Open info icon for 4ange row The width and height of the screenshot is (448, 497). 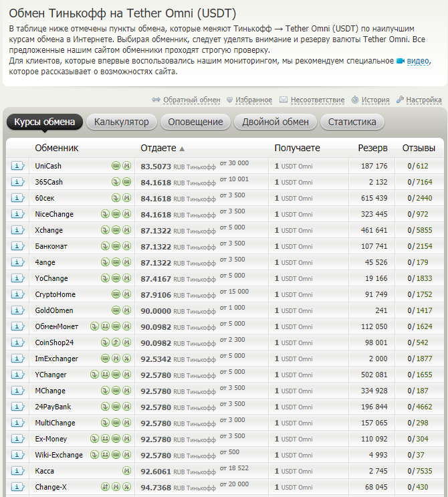tap(18, 262)
